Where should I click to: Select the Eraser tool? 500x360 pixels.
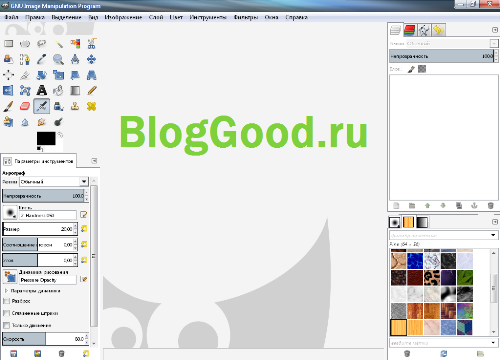(x=25, y=106)
